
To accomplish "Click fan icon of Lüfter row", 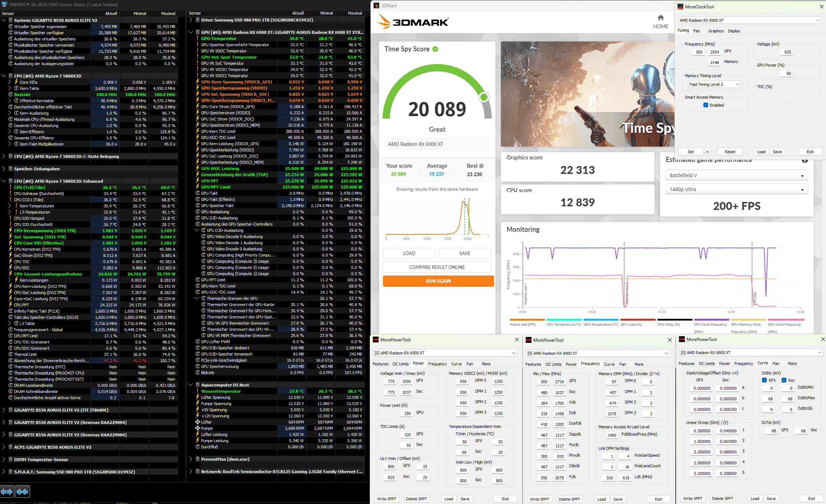I will point(198,422).
